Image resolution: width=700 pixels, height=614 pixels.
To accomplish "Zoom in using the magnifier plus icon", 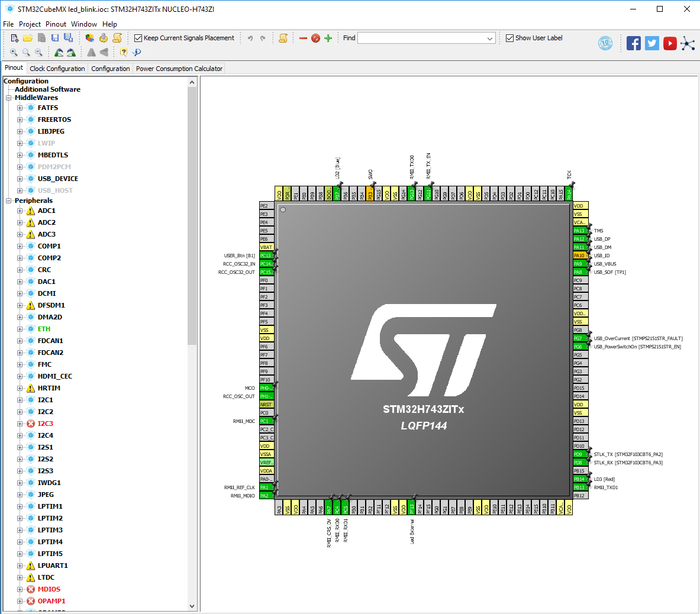I will tap(14, 53).
